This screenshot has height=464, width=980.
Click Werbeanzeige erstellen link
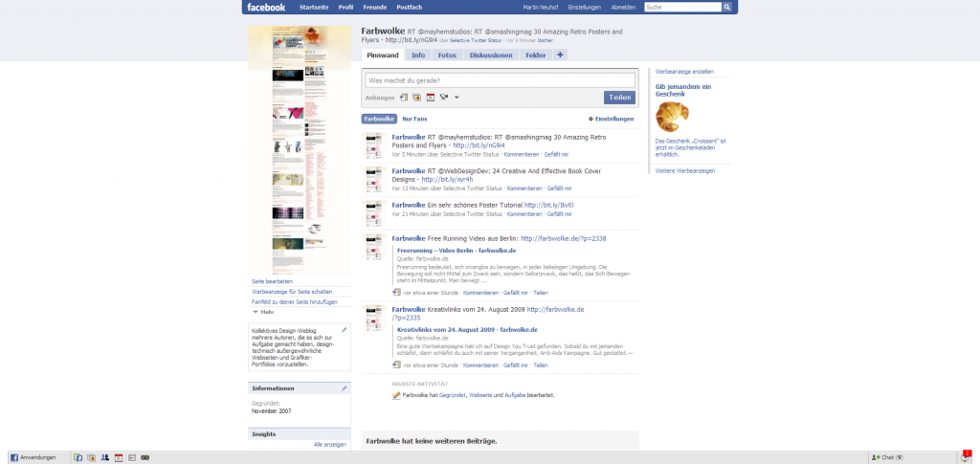(684, 72)
